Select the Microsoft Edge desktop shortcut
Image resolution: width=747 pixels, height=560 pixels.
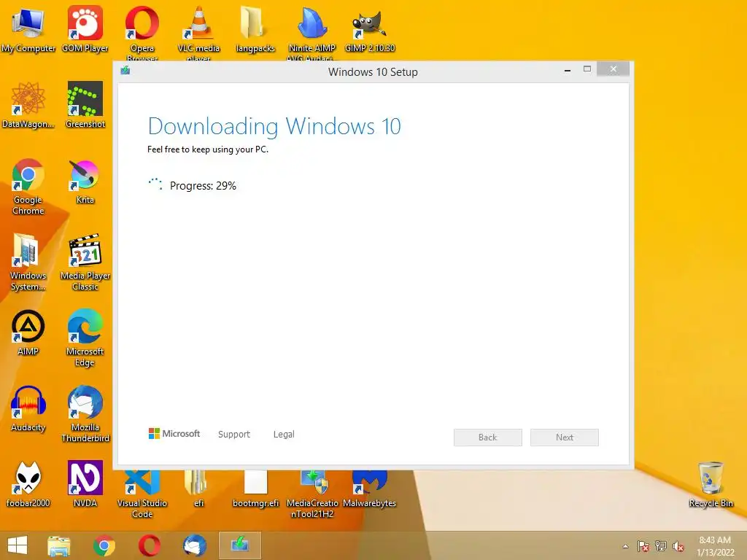85,338
